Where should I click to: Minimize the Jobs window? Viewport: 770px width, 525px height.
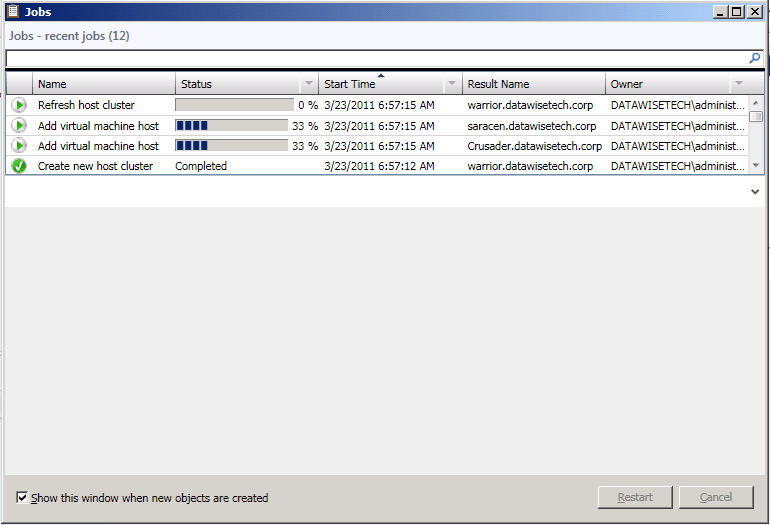[720, 12]
